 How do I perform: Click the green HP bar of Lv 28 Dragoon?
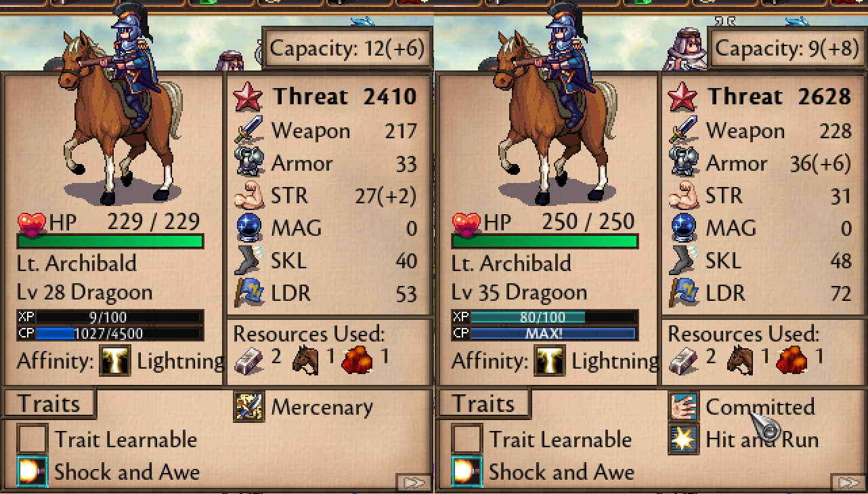click(x=110, y=241)
